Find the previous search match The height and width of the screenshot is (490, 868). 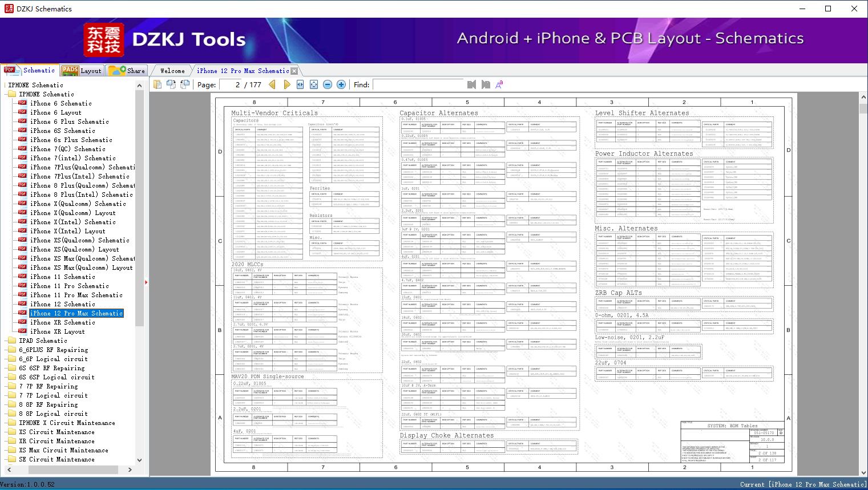coord(471,84)
